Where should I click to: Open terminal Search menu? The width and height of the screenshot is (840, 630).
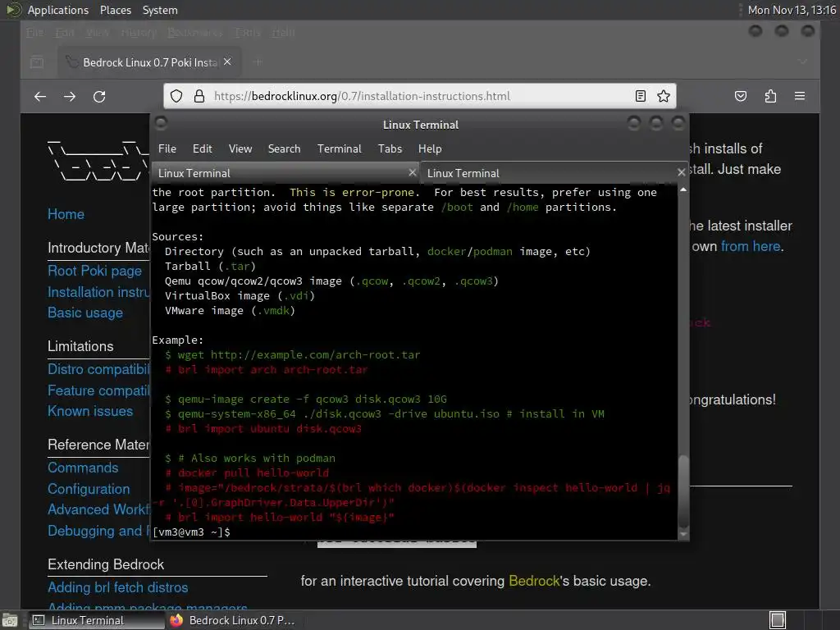(x=284, y=149)
